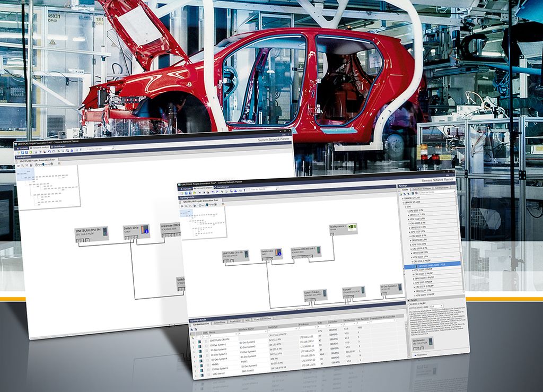Open firmware version dropdown in Details
Image resolution: width=543 pixels, height=392 pixels.
442,306
